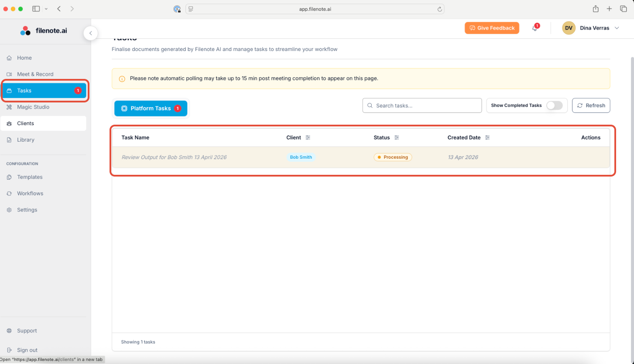
Task: Select the Platform Tasks tab
Action: click(151, 109)
